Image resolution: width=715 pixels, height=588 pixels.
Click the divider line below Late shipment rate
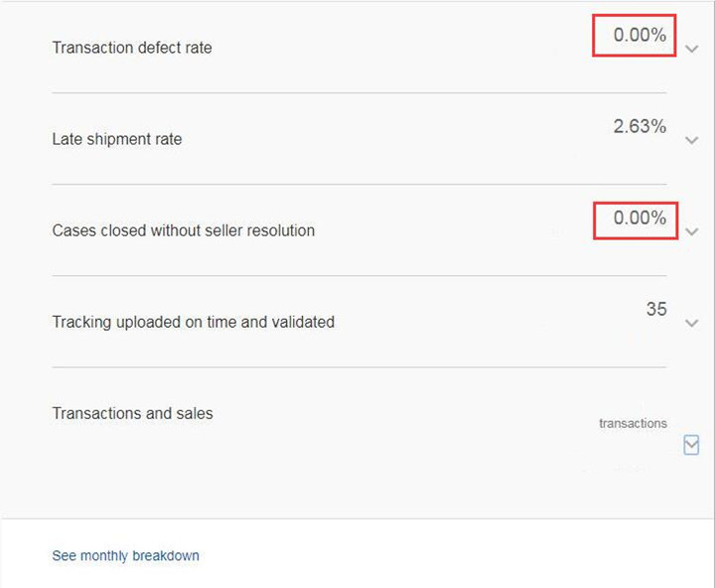pyautogui.click(x=358, y=184)
